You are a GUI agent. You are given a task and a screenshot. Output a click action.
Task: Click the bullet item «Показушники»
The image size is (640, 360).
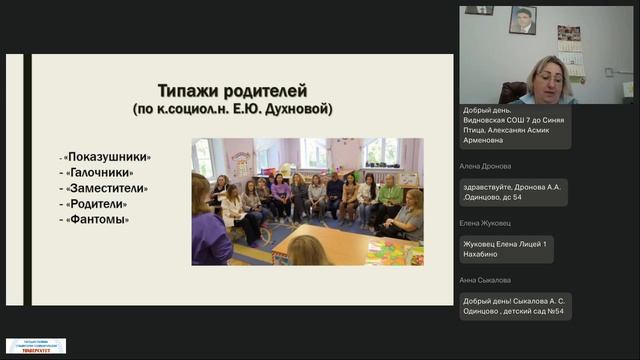[x=108, y=157]
